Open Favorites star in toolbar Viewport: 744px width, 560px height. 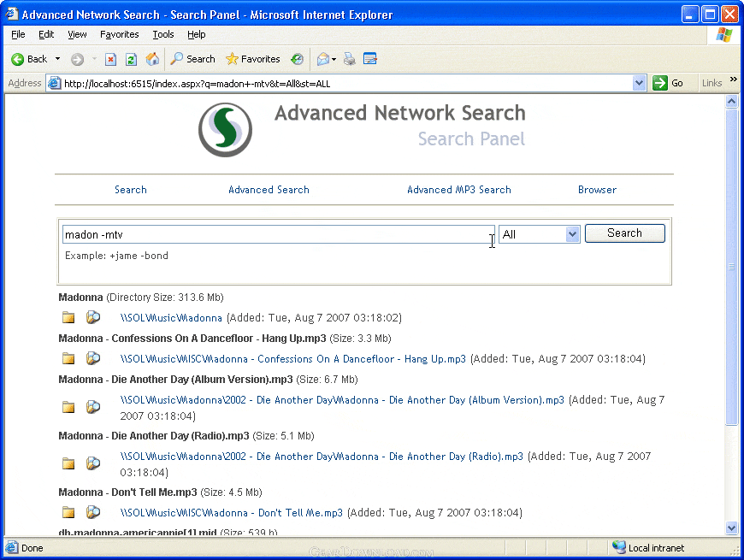click(x=232, y=59)
